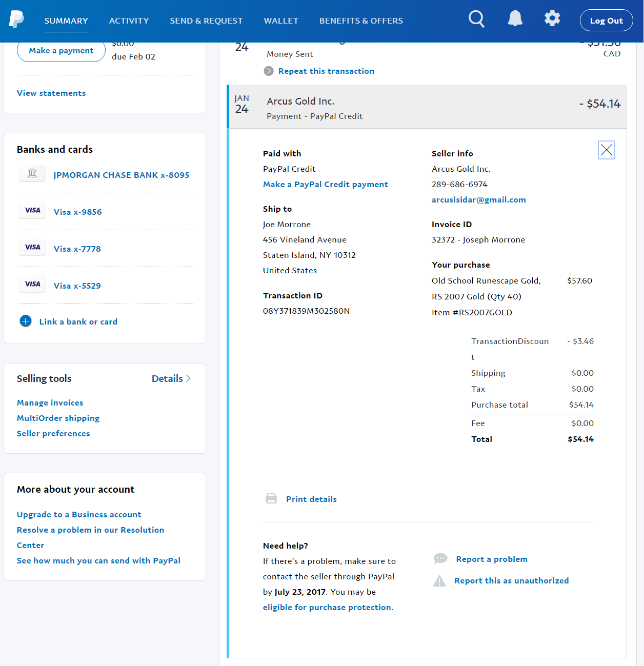The width and height of the screenshot is (644, 666).
Task: Click Report this as unauthorized link
Action: (x=512, y=581)
